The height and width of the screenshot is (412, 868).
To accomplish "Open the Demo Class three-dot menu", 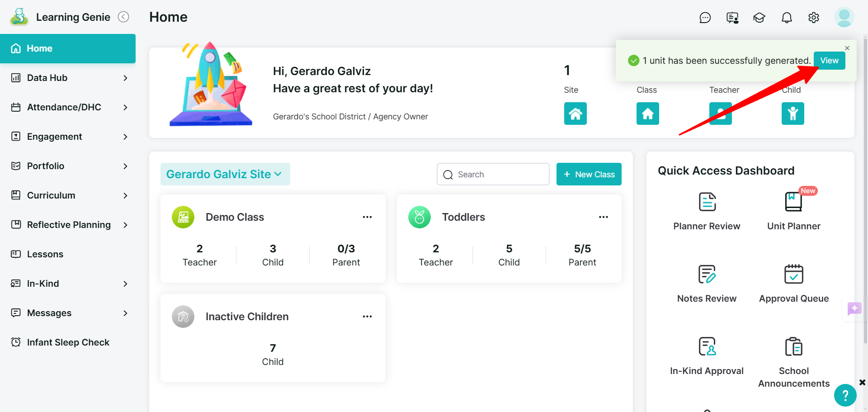I will point(367,217).
